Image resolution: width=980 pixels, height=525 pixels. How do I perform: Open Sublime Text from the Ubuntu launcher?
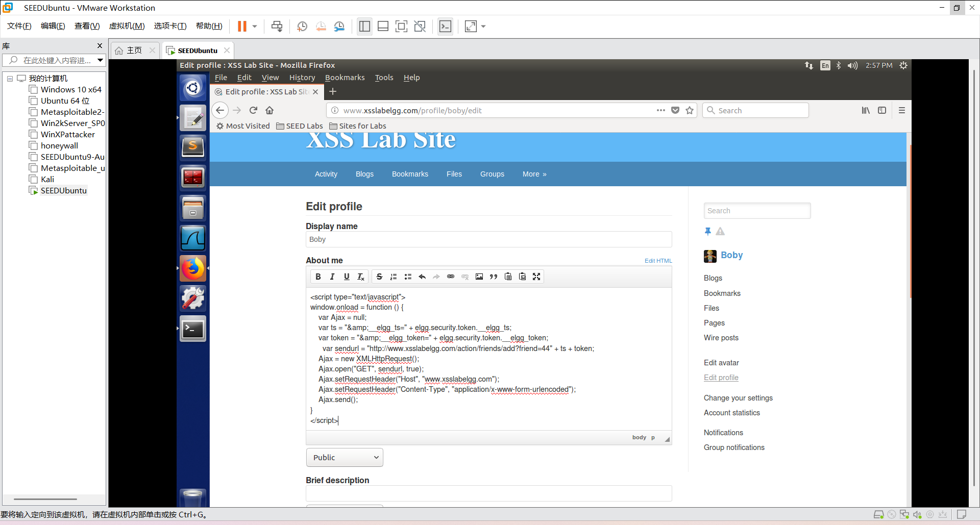(193, 147)
